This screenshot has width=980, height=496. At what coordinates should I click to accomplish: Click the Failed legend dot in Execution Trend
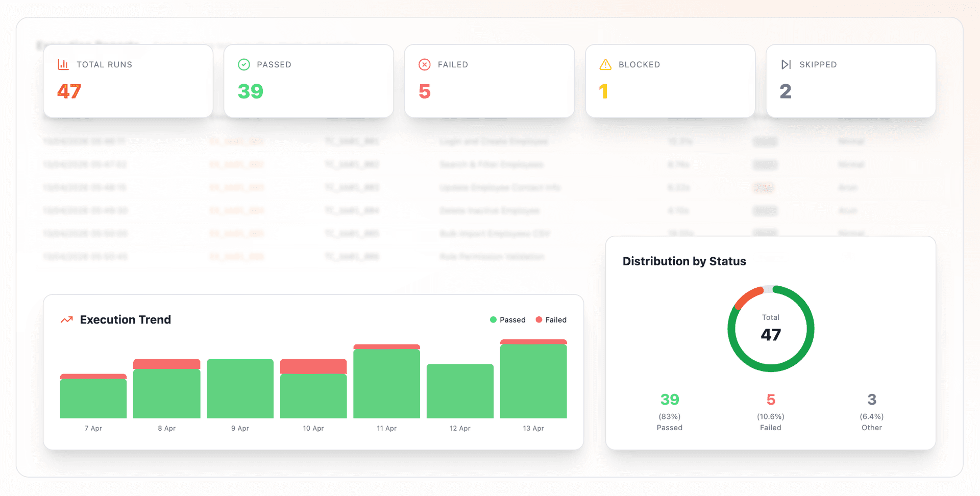538,319
